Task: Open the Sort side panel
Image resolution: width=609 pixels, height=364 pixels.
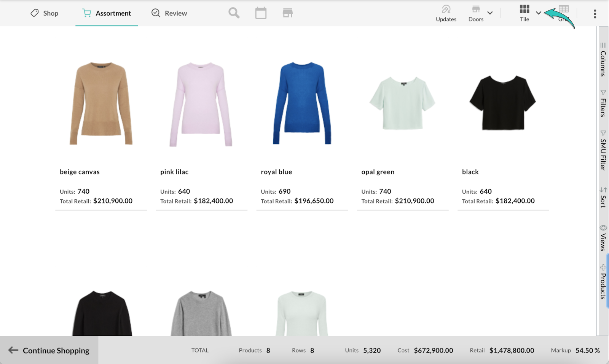Action: (603, 197)
